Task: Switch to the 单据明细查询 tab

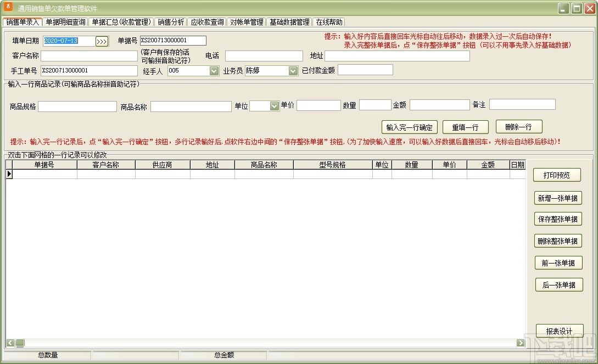Action: [x=64, y=22]
